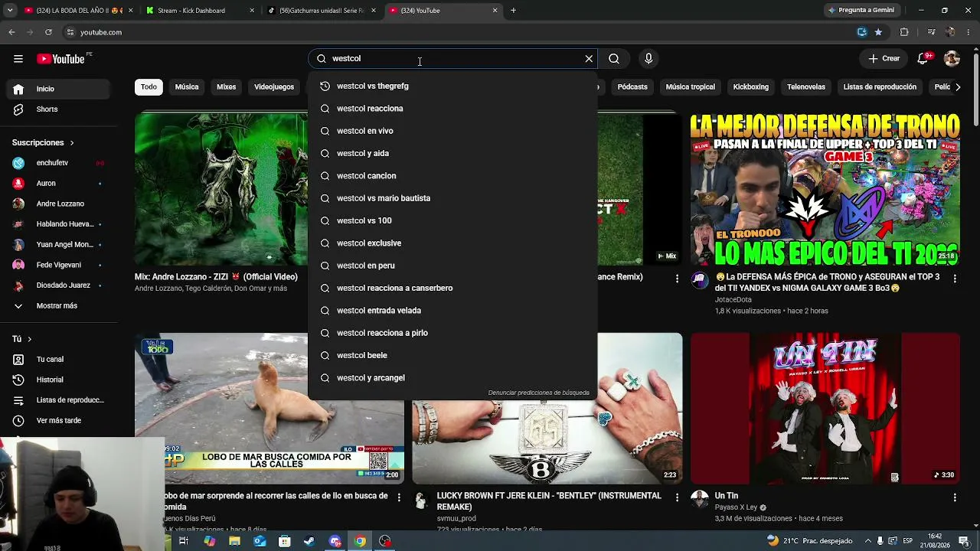Select the Música filter chip

187,87
